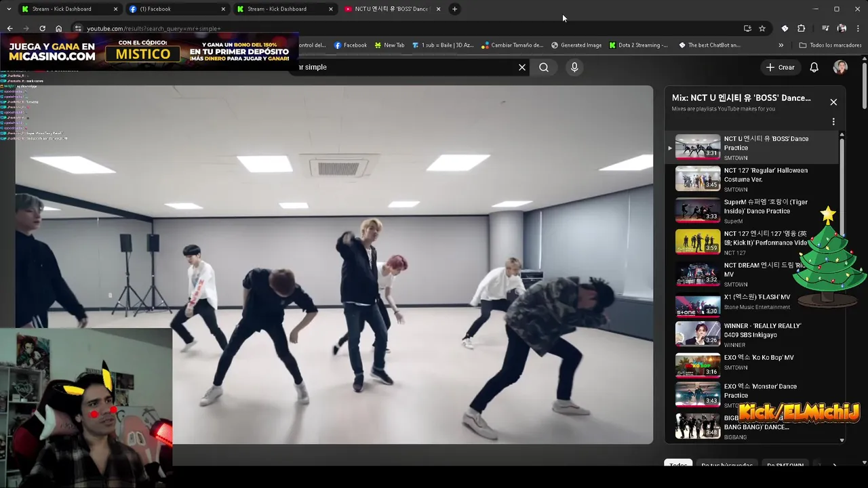Click the install app icon in address bar
868x488 pixels.
pos(747,28)
